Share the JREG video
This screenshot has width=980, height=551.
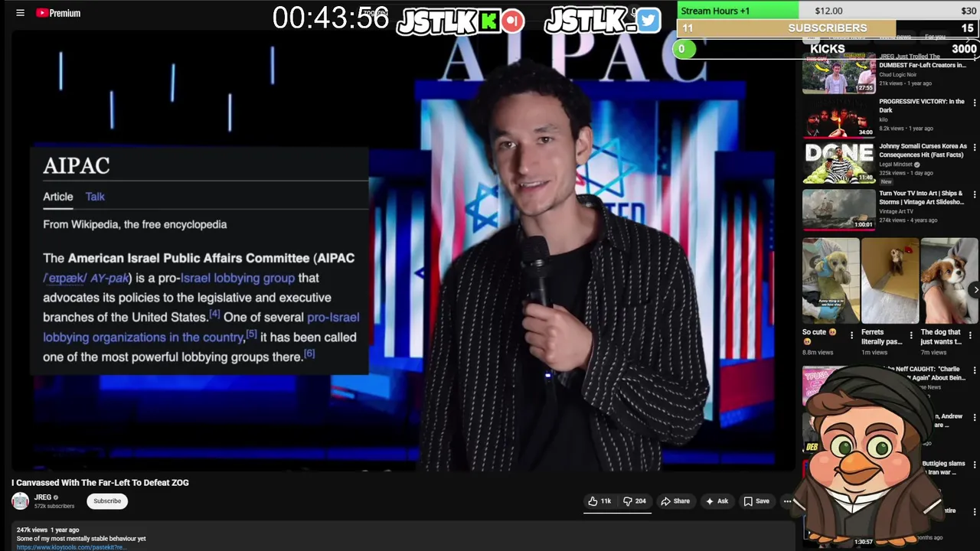click(675, 501)
